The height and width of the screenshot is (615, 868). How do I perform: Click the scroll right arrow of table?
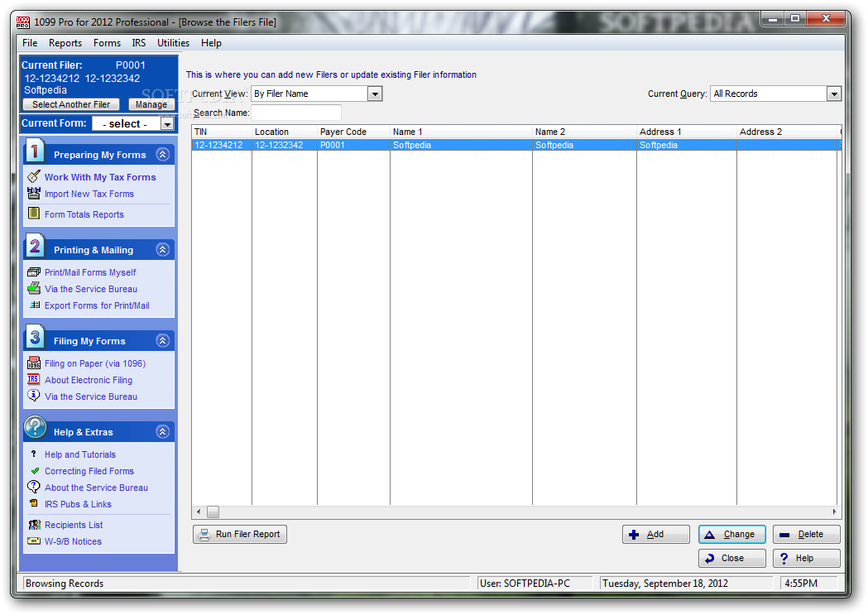pyautogui.click(x=834, y=512)
